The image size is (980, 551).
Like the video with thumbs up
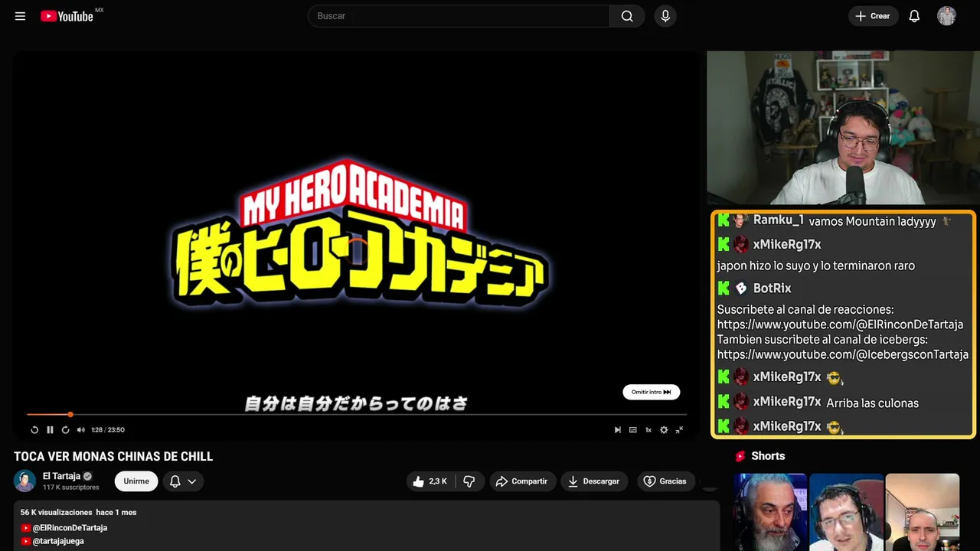click(419, 481)
